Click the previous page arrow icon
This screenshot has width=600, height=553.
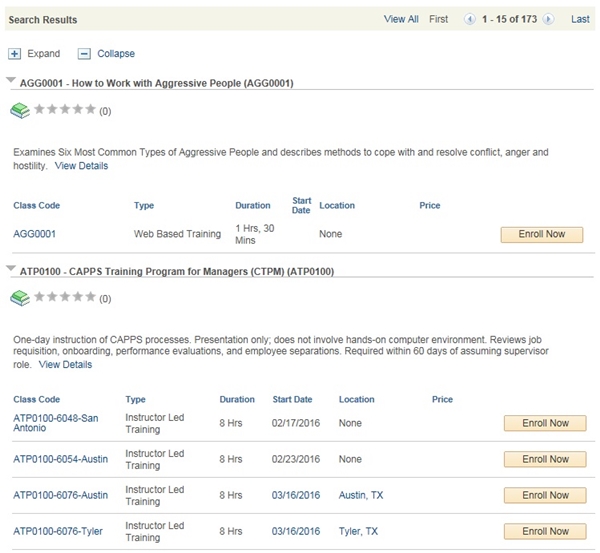[470, 19]
